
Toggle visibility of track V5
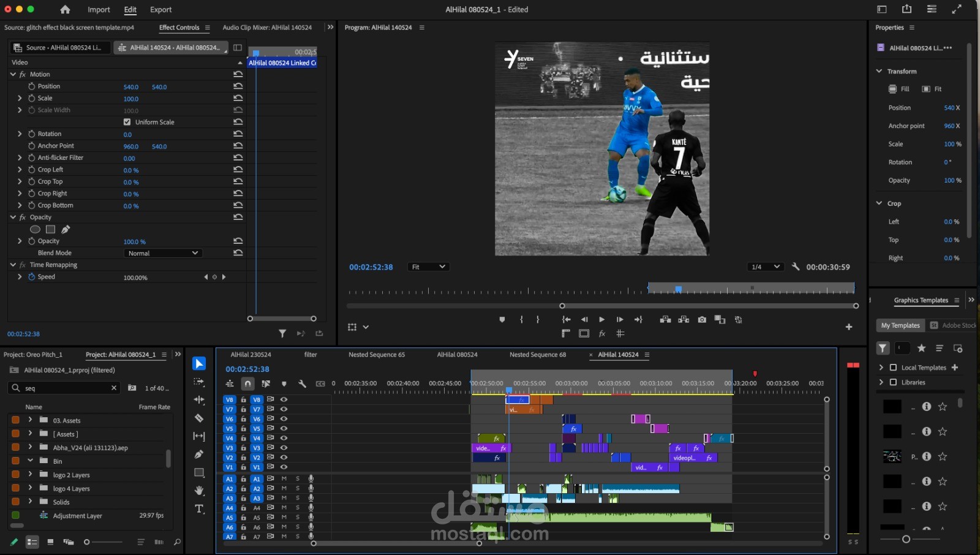pos(284,428)
